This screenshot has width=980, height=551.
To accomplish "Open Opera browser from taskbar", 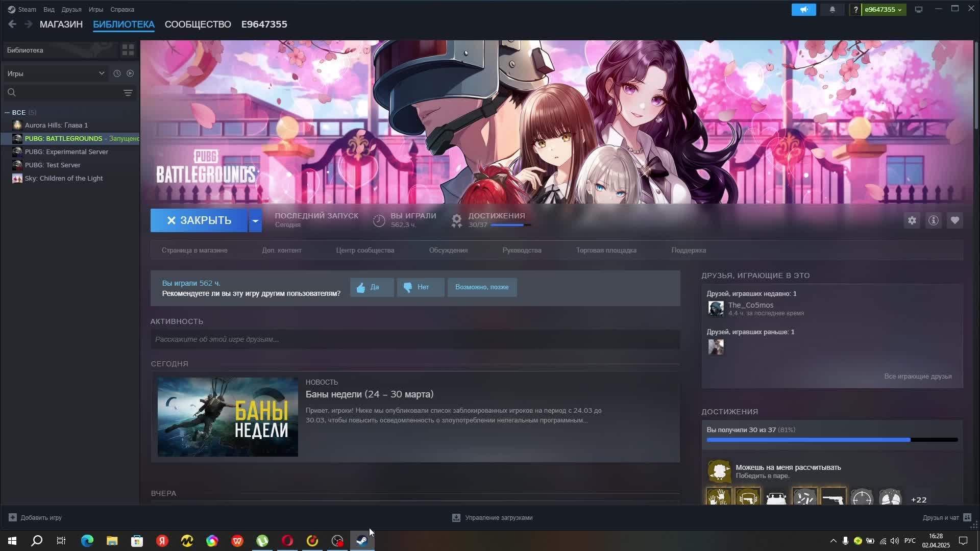I will (287, 541).
